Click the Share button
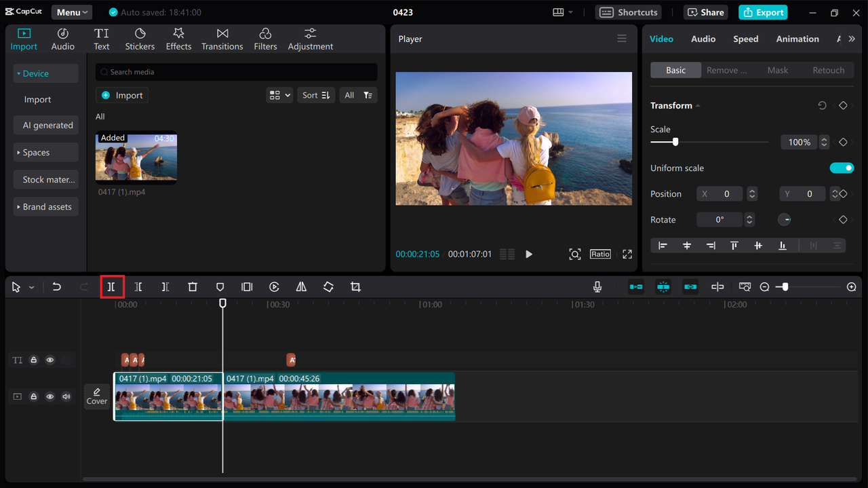Screen dimensions: 868x488 point(705,12)
